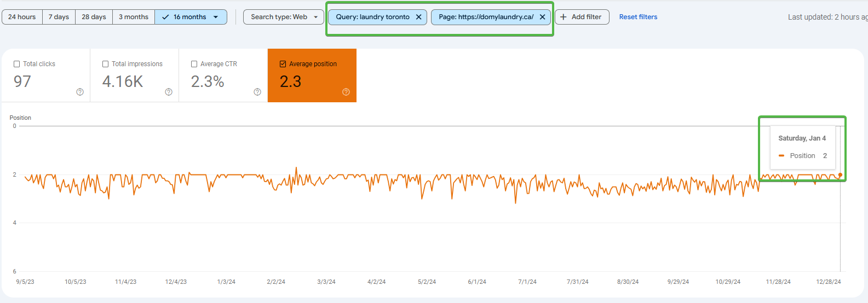Click help icon on Average CTR card

tap(257, 92)
